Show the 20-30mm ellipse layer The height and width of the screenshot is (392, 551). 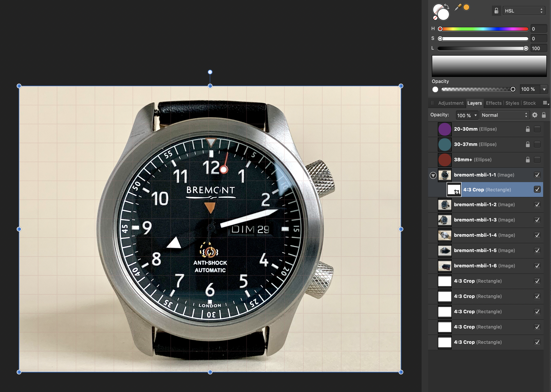tap(537, 129)
